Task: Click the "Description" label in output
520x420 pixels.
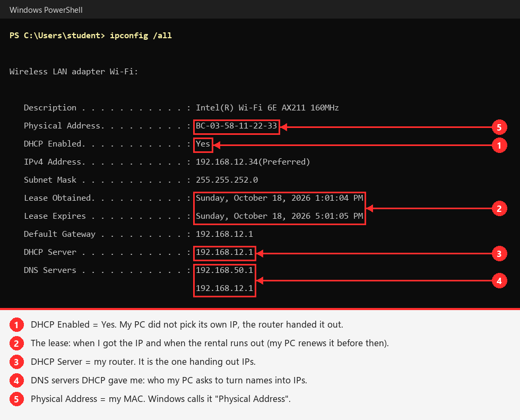Action: click(x=50, y=108)
